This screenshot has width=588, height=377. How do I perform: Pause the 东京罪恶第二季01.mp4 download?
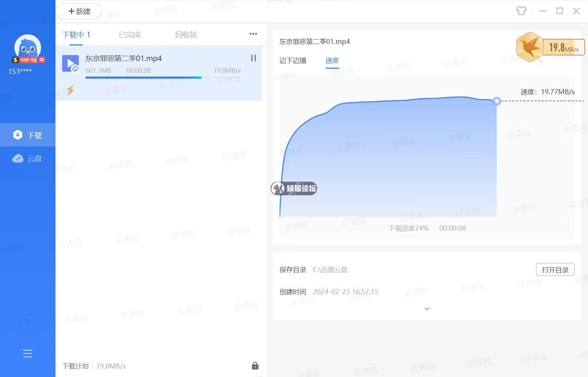[253, 58]
